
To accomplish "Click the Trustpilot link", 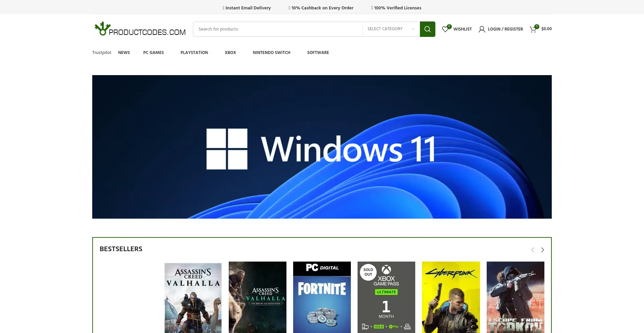I will coord(102,53).
